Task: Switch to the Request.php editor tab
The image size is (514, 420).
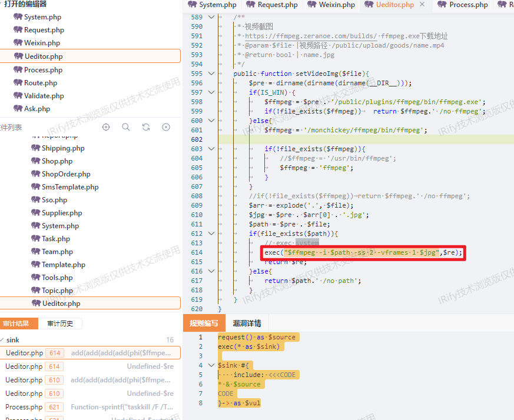Action: 272,5
